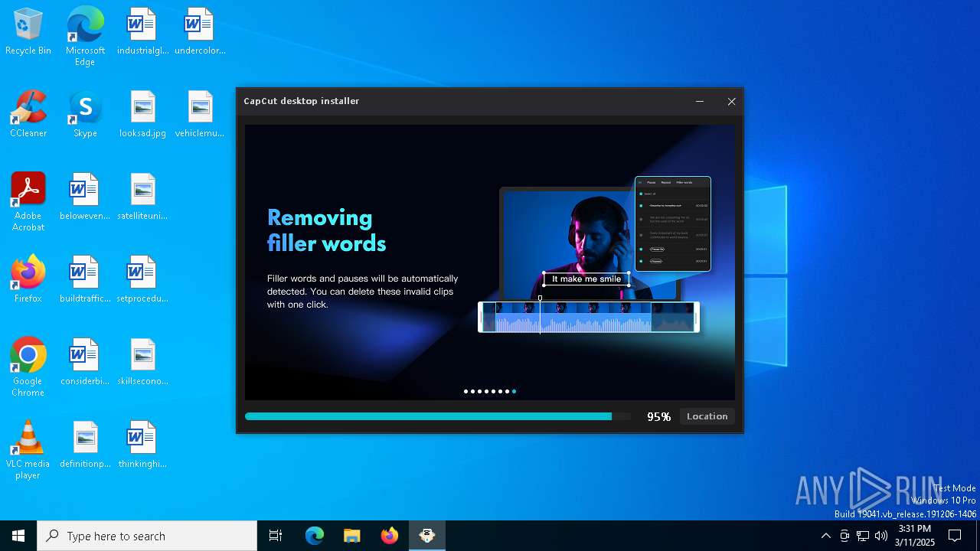Viewport: 980px width, 551px height.
Task: Open network status tray icon
Action: click(x=863, y=536)
